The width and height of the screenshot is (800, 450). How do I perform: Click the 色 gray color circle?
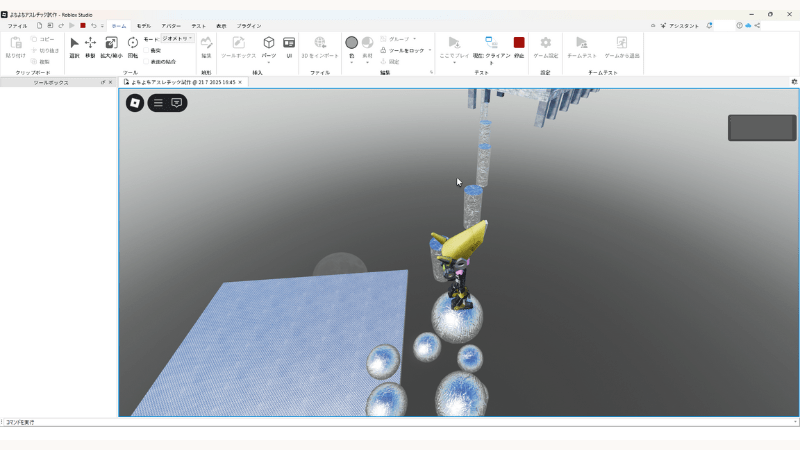point(352,42)
